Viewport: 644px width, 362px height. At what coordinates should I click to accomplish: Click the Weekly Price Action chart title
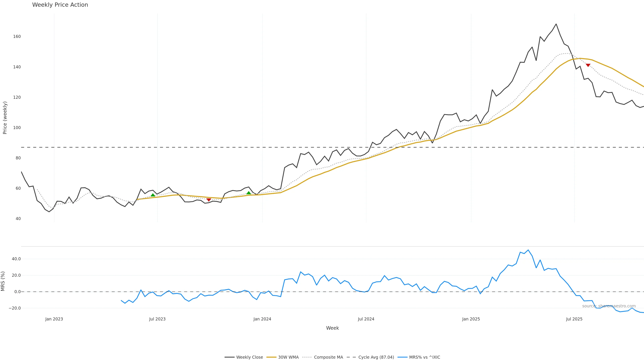tap(60, 5)
